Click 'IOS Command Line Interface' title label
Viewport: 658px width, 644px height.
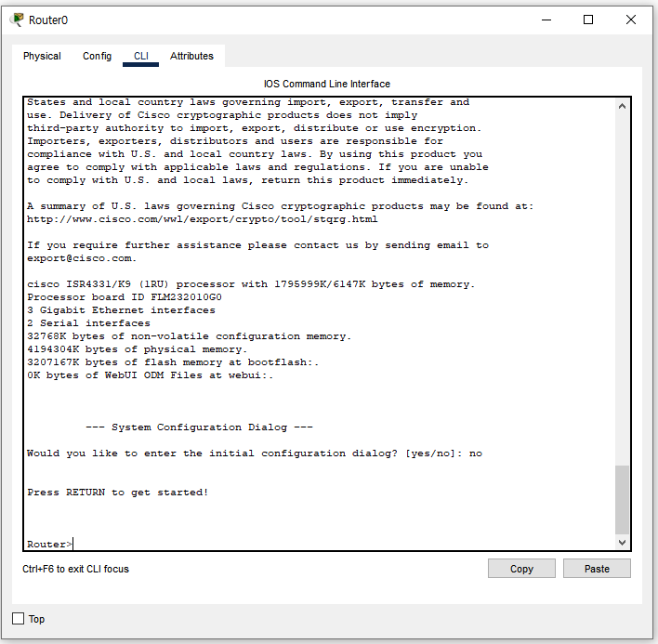click(x=327, y=84)
